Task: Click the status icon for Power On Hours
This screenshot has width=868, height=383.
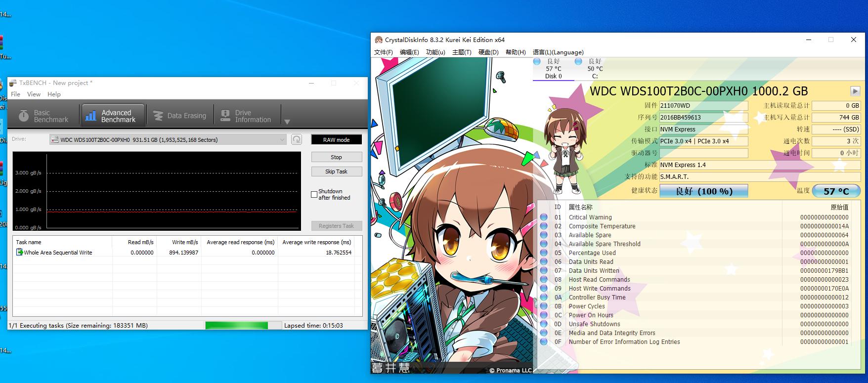Action: click(x=544, y=315)
